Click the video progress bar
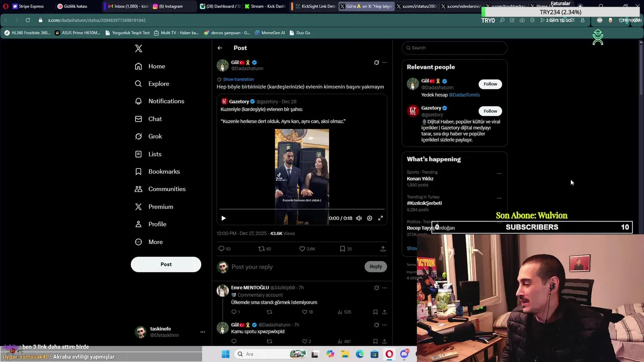Viewport: 644px width, 362px height. coord(302,209)
